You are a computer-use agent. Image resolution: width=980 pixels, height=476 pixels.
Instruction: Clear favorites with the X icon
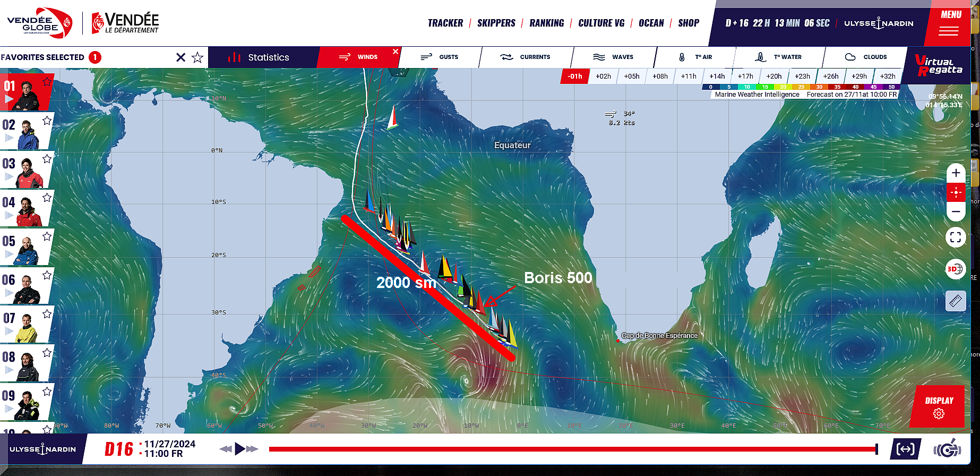pyautogui.click(x=181, y=57)
